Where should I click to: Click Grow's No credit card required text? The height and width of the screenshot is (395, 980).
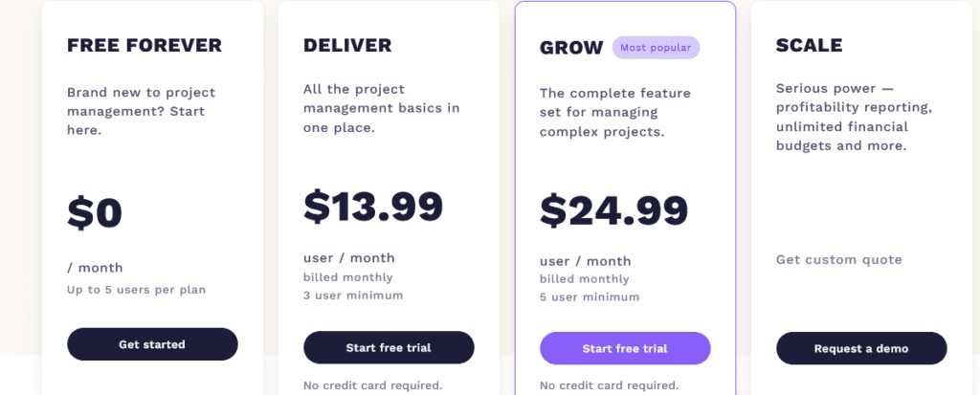[x=610, y=385]
